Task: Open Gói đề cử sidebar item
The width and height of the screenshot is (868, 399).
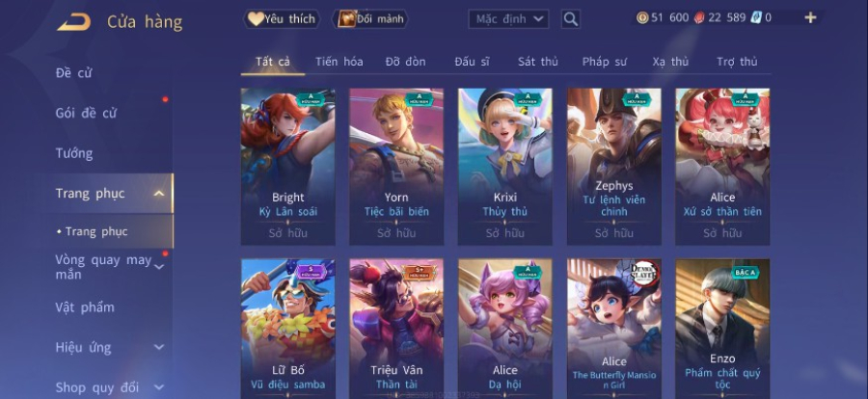Action: pos(86,113)
